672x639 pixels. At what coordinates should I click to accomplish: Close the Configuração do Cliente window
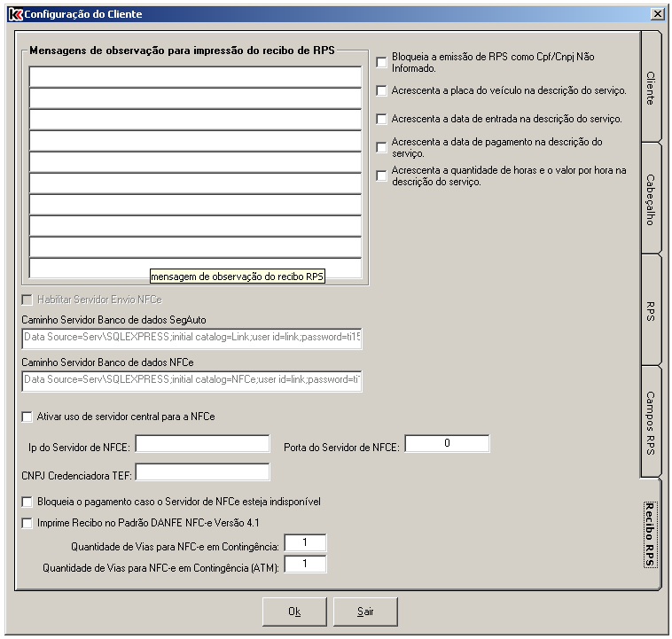click(x=657, y=14)
